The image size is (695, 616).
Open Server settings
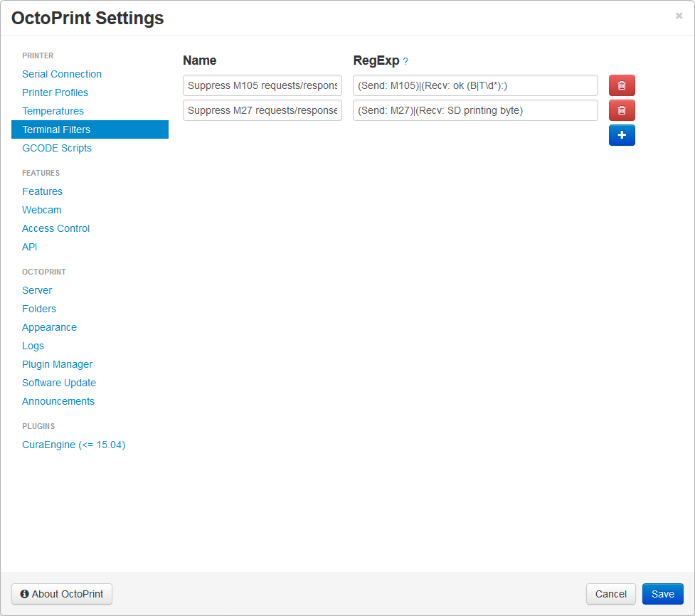(37, 290)
